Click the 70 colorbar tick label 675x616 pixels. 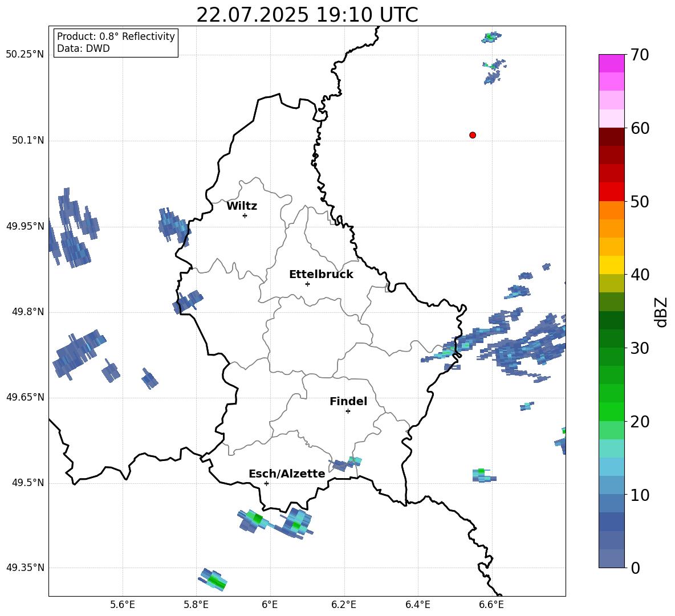[640, 55]
